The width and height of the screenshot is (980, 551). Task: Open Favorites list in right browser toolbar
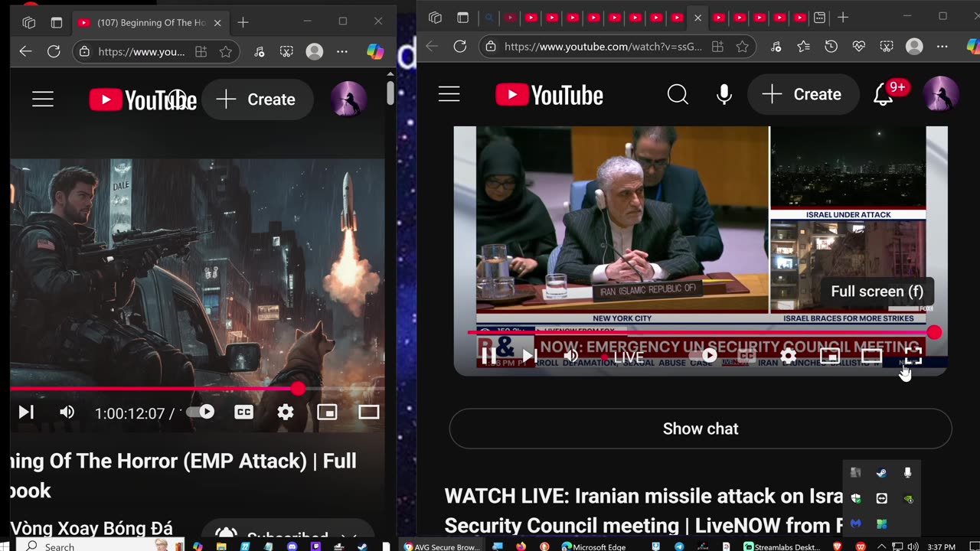[x=803, y=47]
